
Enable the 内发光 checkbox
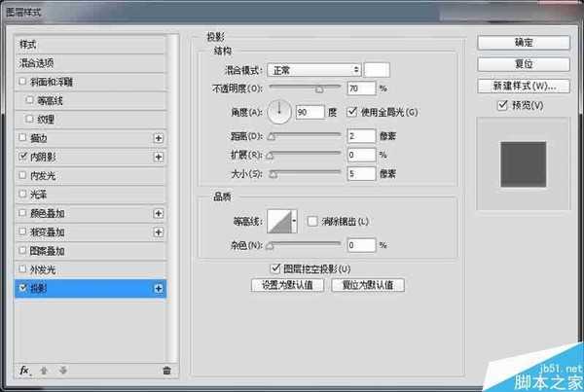pyautogui.click(x=22, y=175)
